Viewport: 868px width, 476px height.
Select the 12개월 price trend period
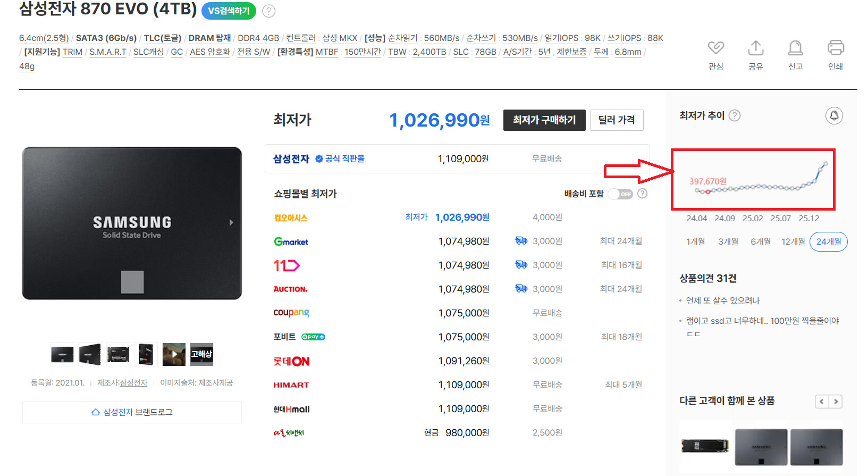click(x=793, y=241)
